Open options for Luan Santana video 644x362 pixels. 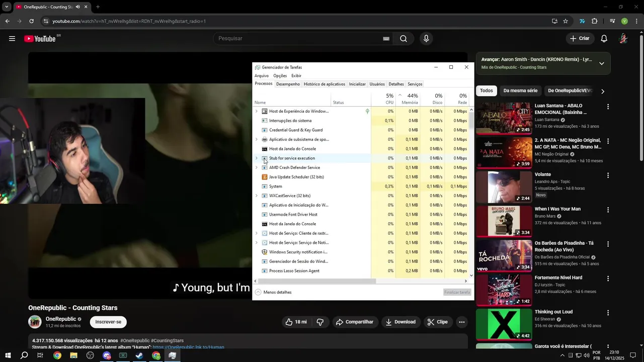coord(608,107)
